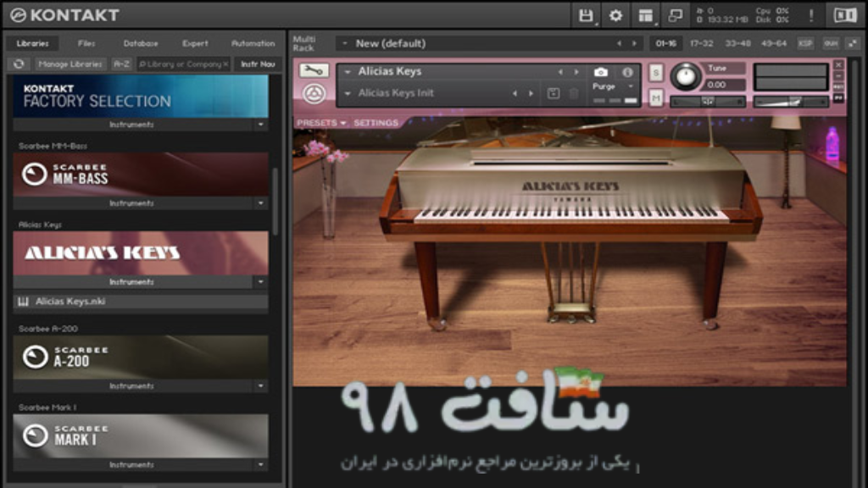Toggle the PV button on the instrument header
868x488 pixels.
(838, 98)
